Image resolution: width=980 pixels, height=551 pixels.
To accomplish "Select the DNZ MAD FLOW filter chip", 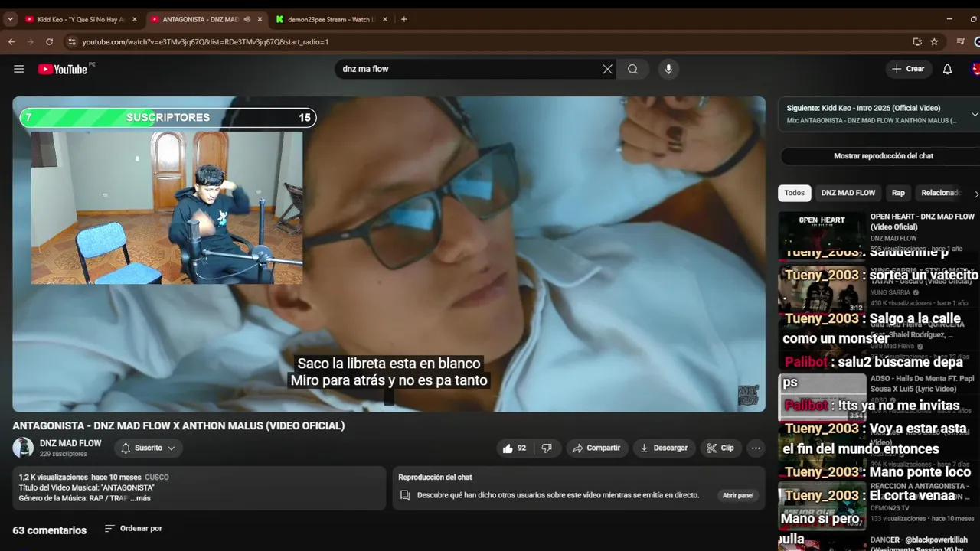I will (848, 193).
